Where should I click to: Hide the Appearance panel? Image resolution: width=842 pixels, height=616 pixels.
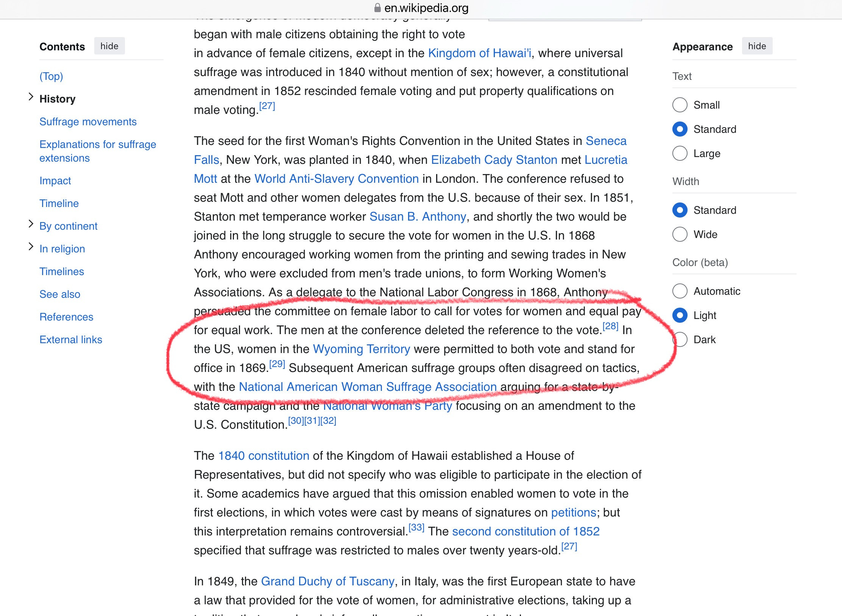point(756,46)
